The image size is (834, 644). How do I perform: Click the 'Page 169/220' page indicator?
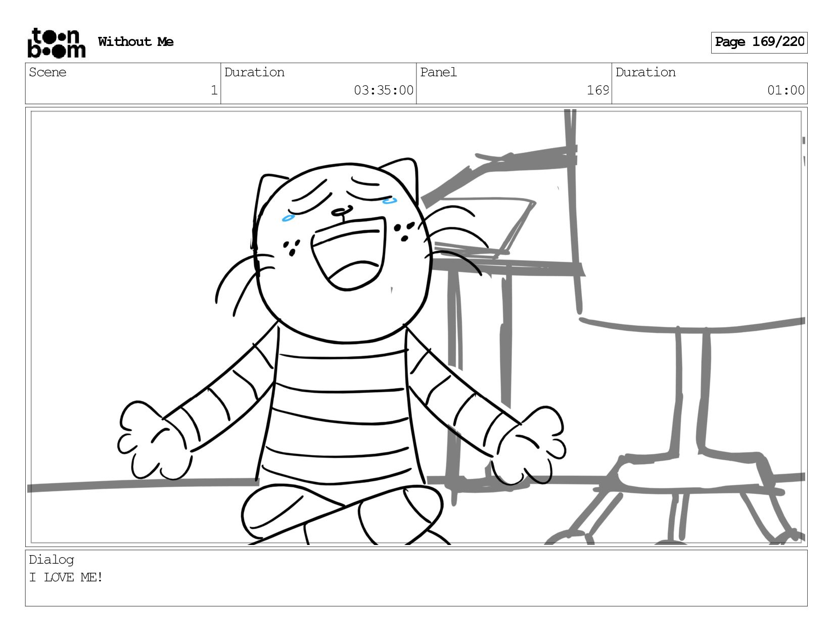pyautogui.click(x=759, y=42)
